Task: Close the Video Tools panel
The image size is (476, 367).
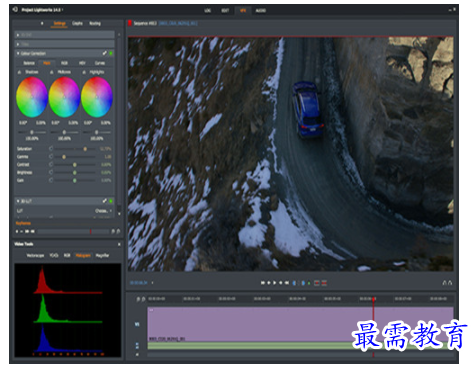Action: tap(119, 244)
